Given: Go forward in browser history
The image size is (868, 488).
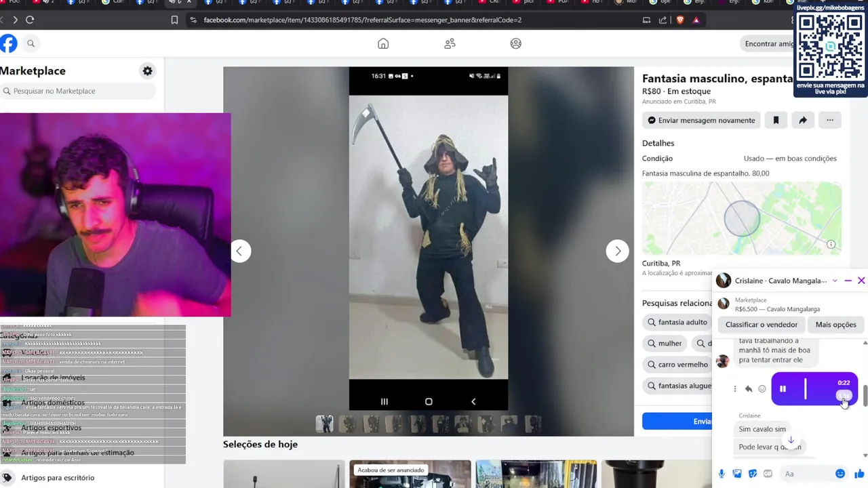Looking at the screenshot, I should coord(14,20).
